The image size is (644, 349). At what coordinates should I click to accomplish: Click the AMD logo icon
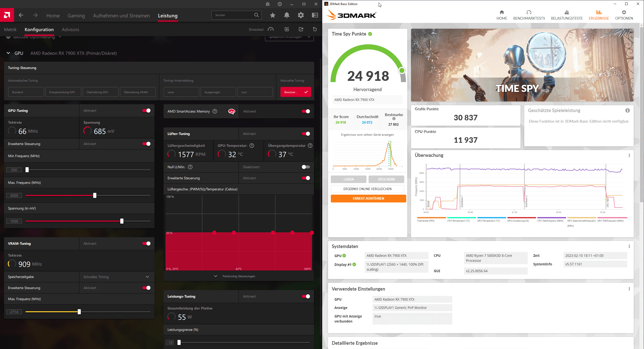(7, 15)
